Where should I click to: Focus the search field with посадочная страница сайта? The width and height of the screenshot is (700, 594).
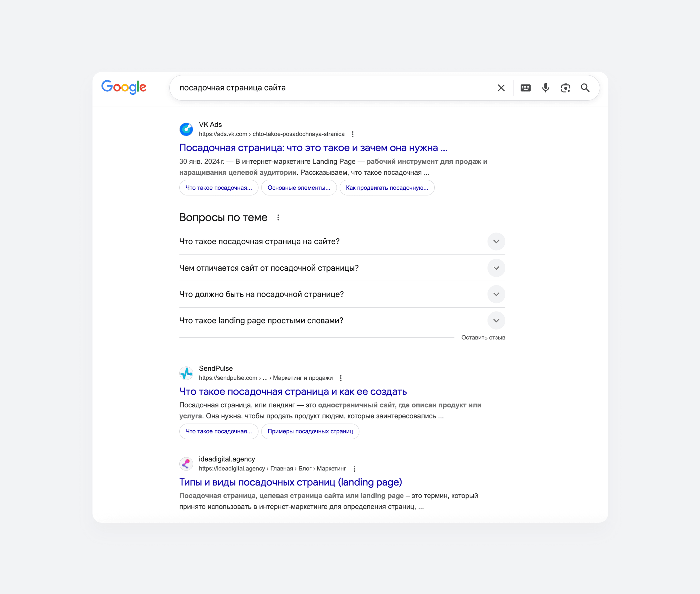pyautogui.click(x=333, y=88)
